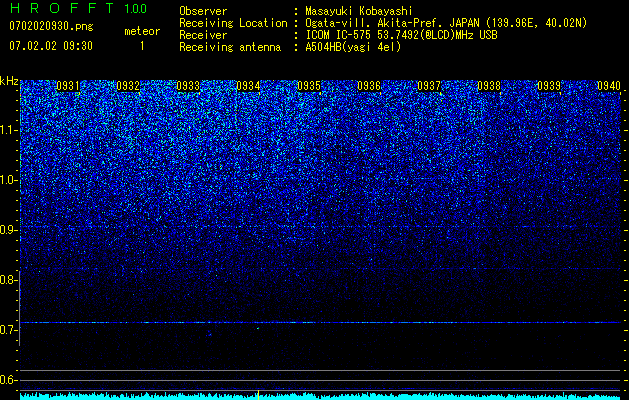Click antenna text A504HB(yagi 4el)
629x400 pixels.
[353, 47]
